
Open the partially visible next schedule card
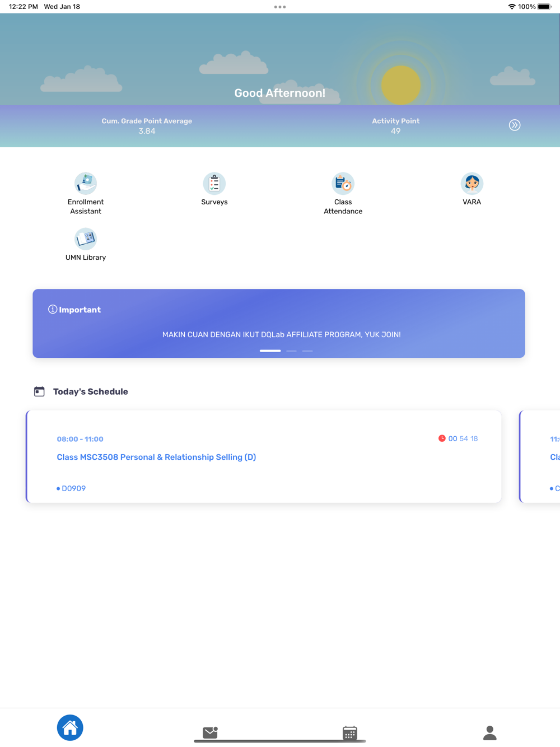coord(540,456)
